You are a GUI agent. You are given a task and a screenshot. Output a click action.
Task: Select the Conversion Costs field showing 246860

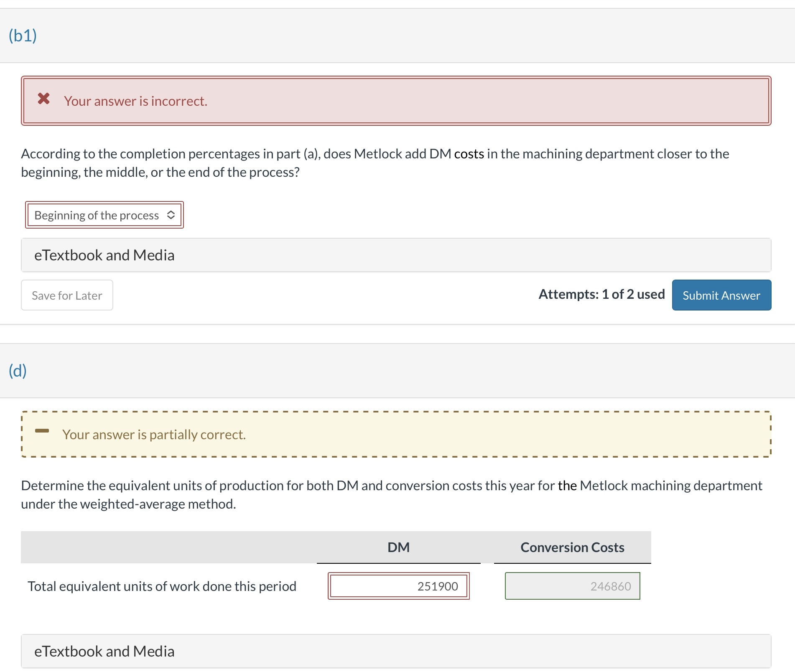click(572, 586)
